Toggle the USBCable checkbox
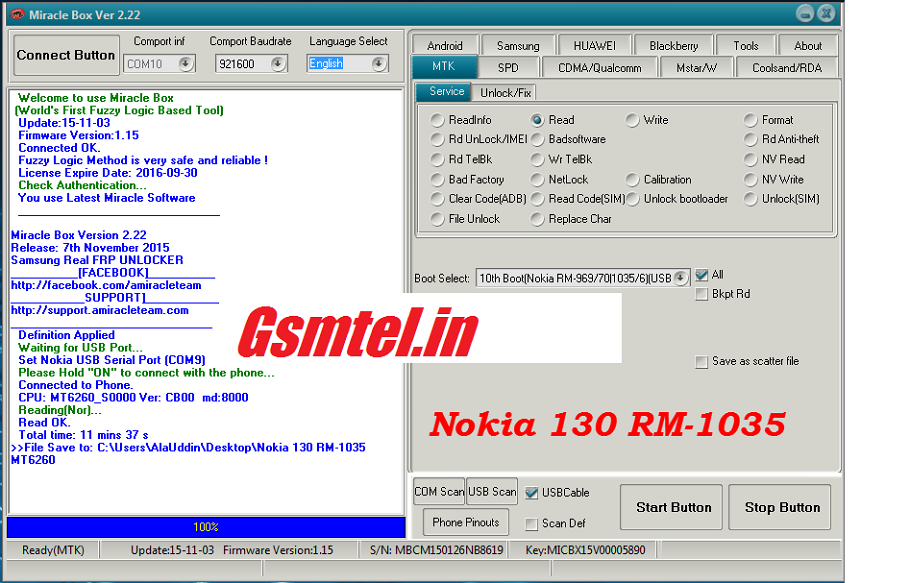The height and width of the screenshot is (583, 910). pos(532,493)
